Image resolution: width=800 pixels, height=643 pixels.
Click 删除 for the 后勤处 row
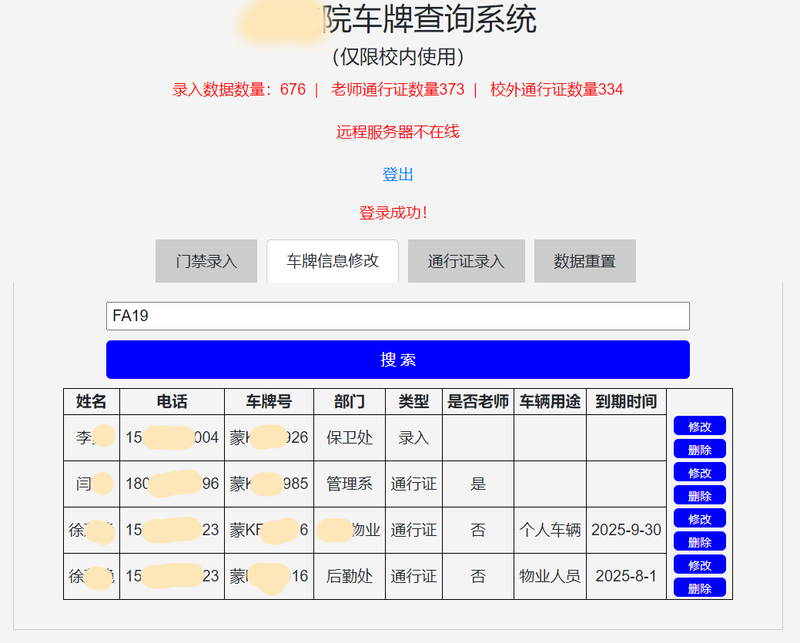pos(699,588)
